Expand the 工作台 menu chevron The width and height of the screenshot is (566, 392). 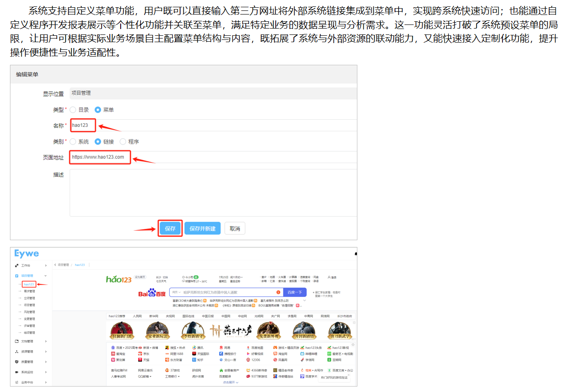point(45,265)
